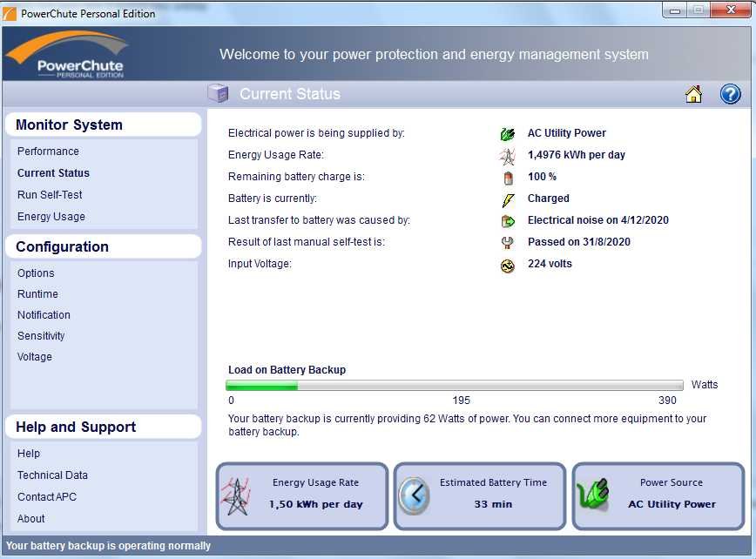Click the Load on Battery Backup progress bar
756x559 pixels.
454,385
